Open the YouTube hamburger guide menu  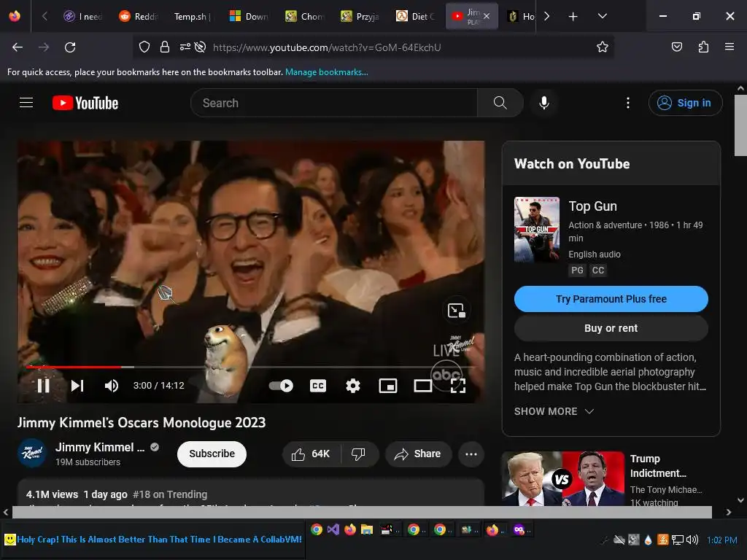(26, 103)
